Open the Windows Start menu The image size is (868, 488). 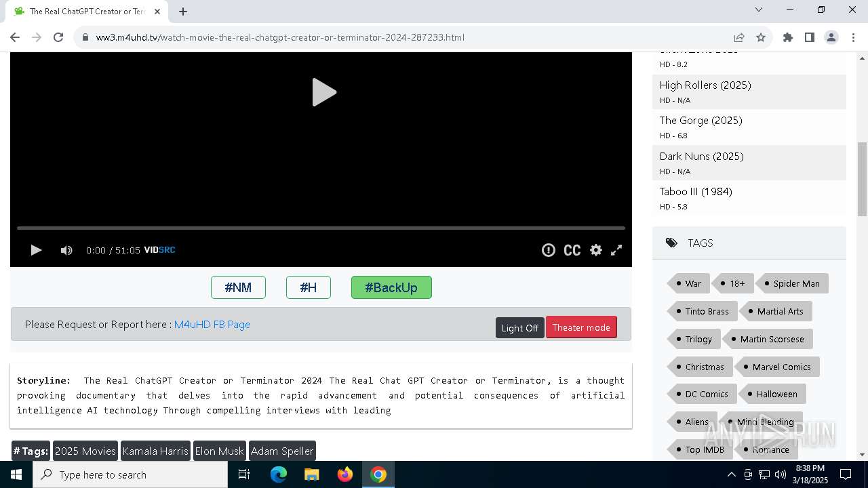tap(16, 474)
